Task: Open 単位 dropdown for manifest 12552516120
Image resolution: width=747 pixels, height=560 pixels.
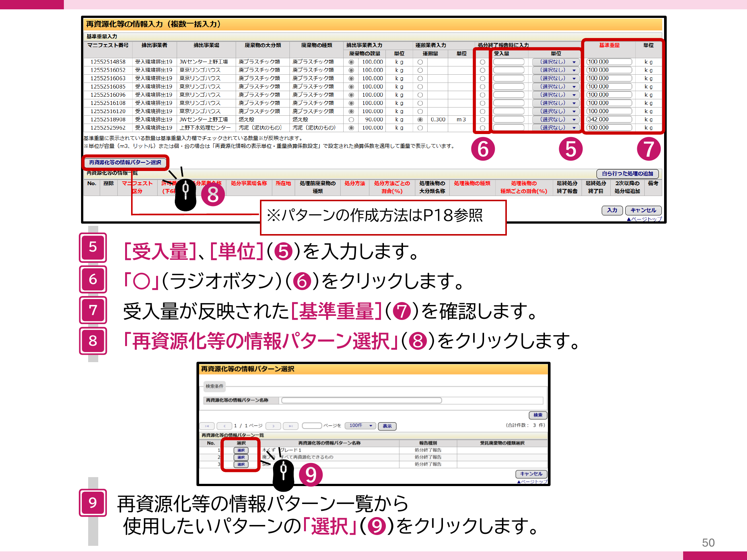Action: (x=556, y=111)
